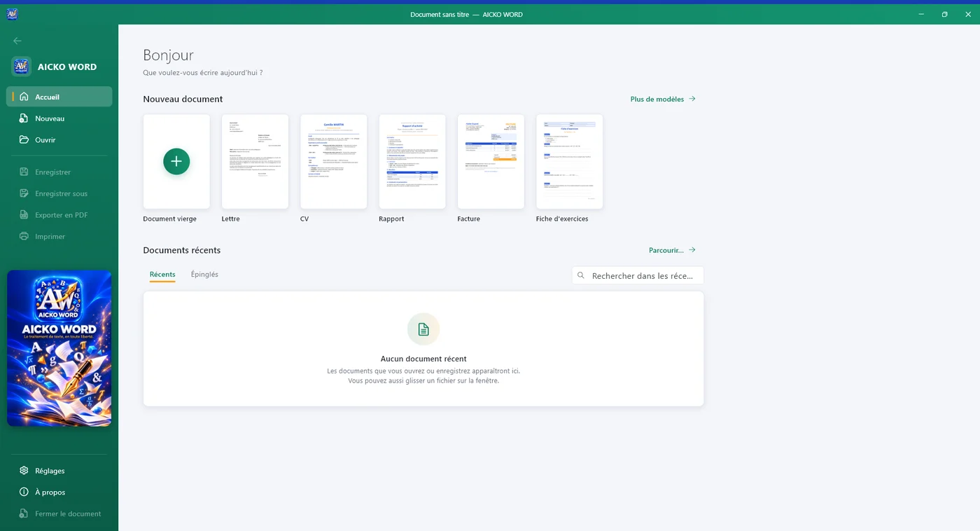The width and height of the screenshot is (980, 531).
Task: Click the green plus for a blank document
Action: click(176, 161)
